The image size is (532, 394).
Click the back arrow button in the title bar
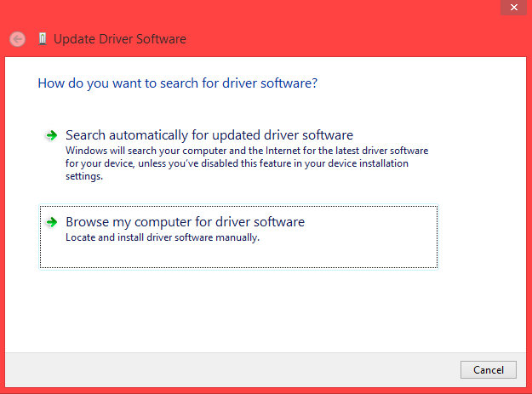tap(17, 39)
